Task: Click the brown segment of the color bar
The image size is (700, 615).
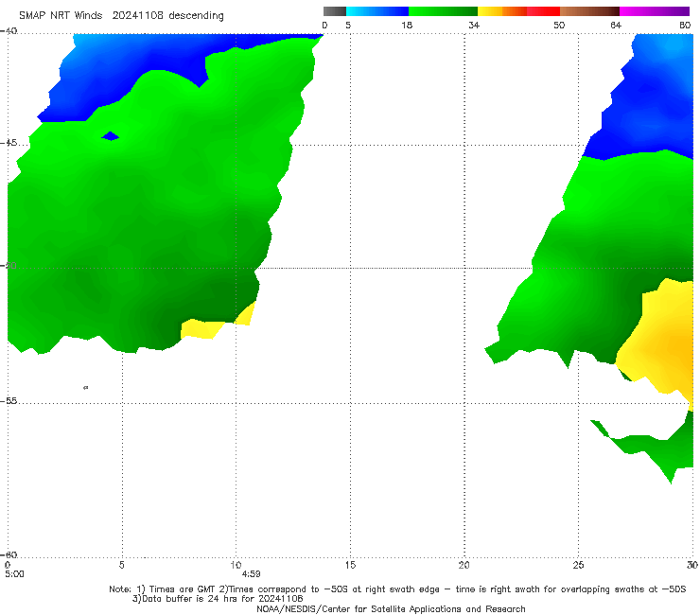Action: pos(589,11)
